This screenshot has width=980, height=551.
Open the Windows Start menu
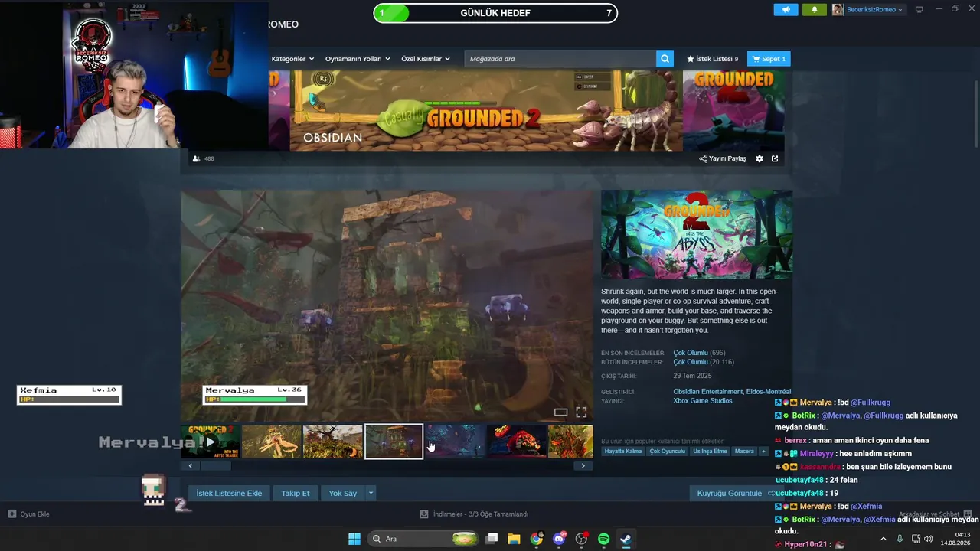tap(354, 539)
